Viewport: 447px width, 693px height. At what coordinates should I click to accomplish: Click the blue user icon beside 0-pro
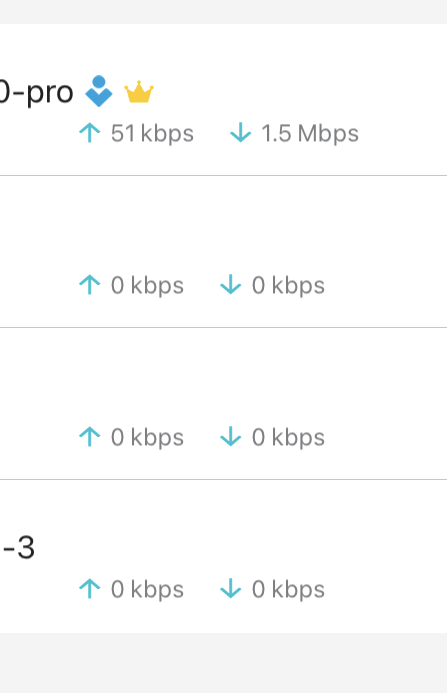click(x=99, y=91)
